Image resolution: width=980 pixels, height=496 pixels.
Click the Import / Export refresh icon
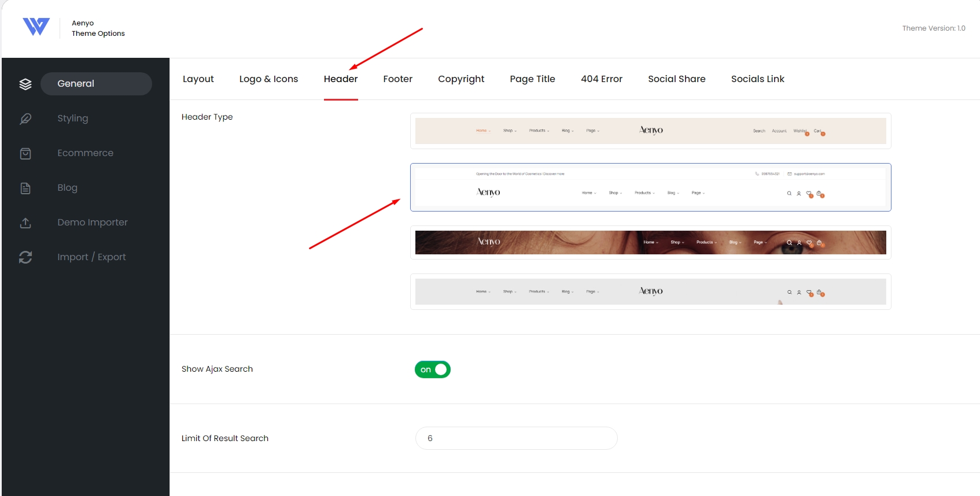(x=25, y=257)
